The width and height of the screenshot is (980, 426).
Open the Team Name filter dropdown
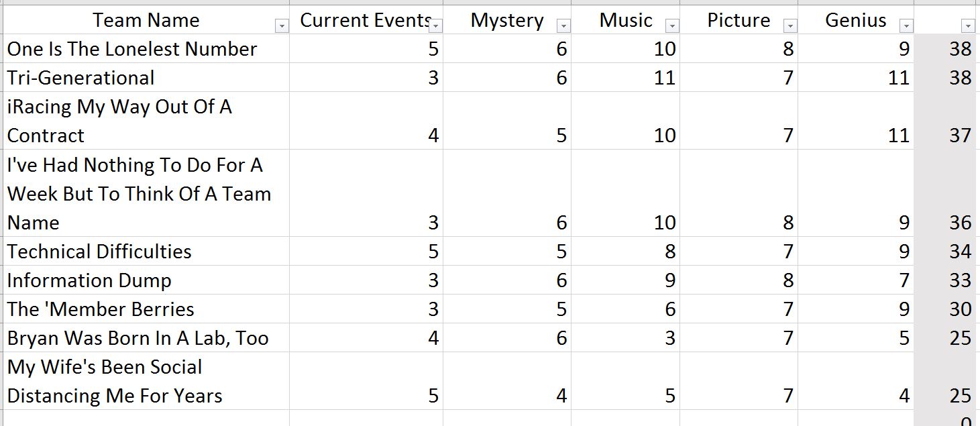click(282, 26)
